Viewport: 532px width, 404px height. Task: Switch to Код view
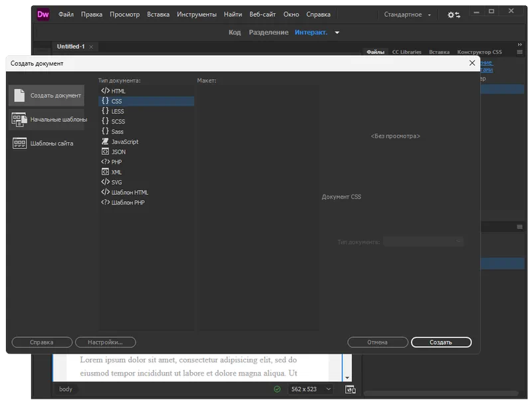(x=235, y=33)
